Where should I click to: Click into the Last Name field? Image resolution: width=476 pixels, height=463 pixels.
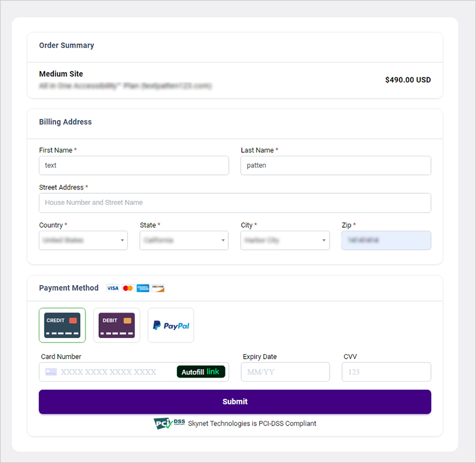pos(335,166)
